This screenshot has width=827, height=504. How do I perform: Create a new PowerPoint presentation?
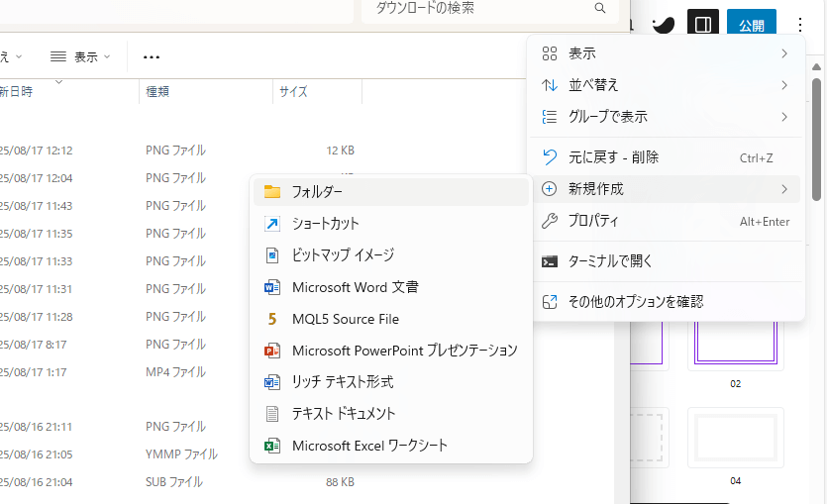tap(404, 351)
